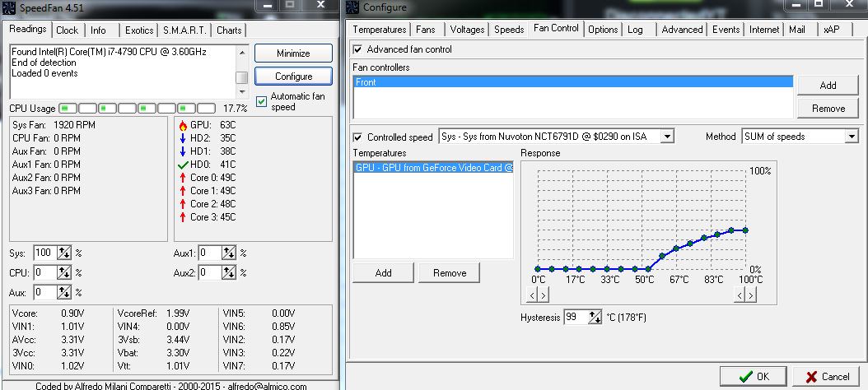Open the Exotics tab
Viewport: 868px width, 390px height.
pos(139,30)
